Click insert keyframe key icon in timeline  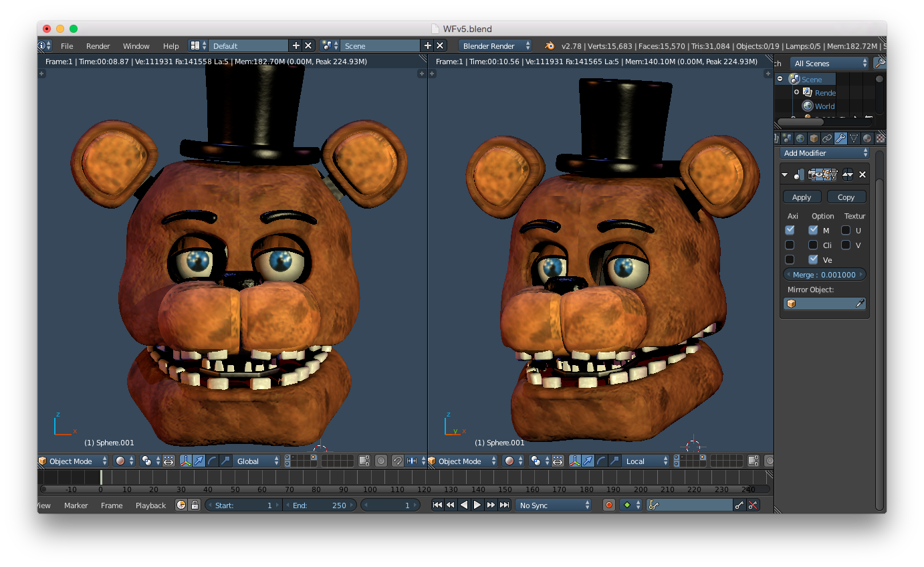[x=739, y=505]
